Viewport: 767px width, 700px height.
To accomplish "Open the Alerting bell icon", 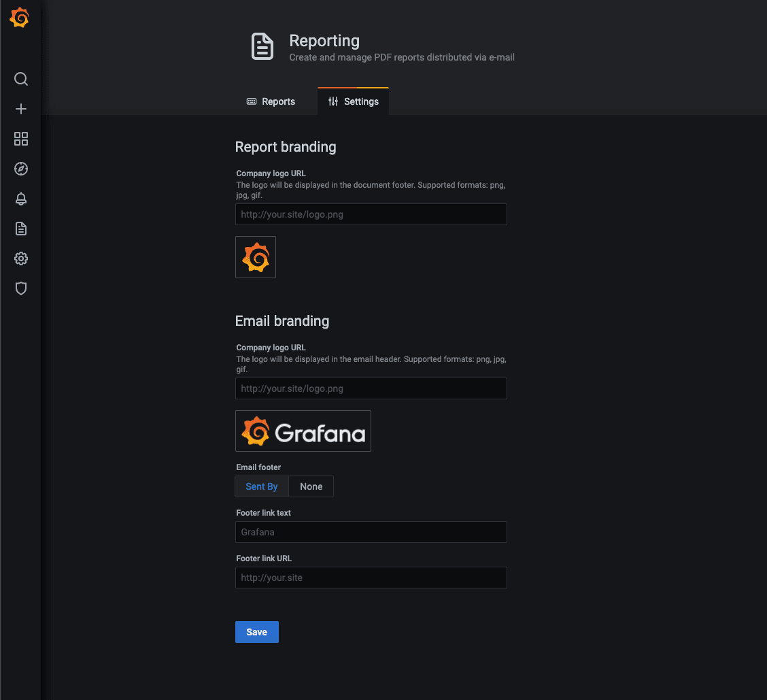I will point(21,199).
